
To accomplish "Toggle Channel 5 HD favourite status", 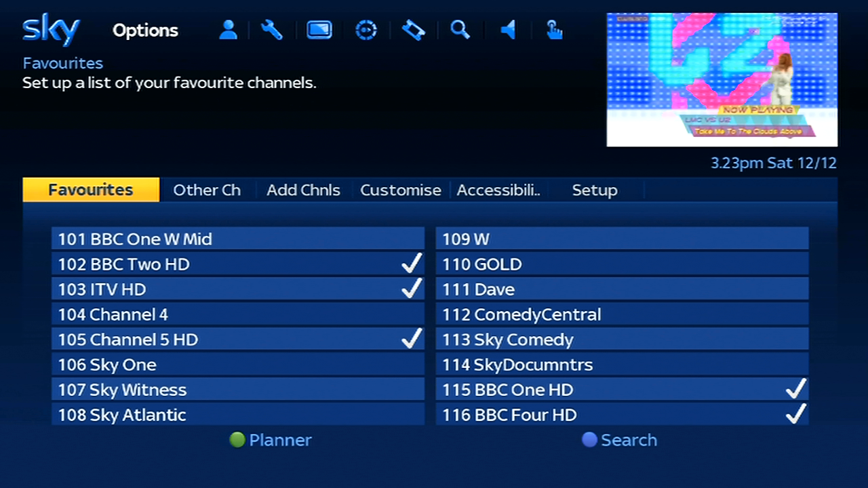I will click(x=237, y=339).
